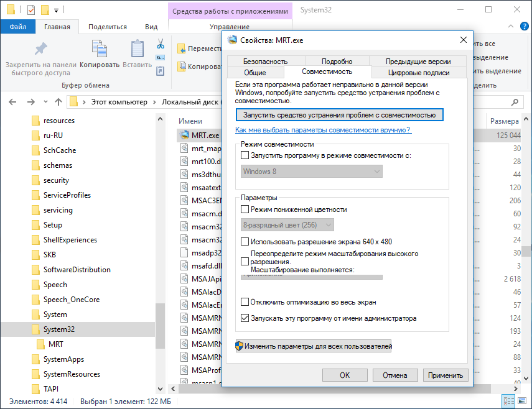Click the Copy to folder icon
The height and width of the screenshot is (409, 532).
coord(182,67)
